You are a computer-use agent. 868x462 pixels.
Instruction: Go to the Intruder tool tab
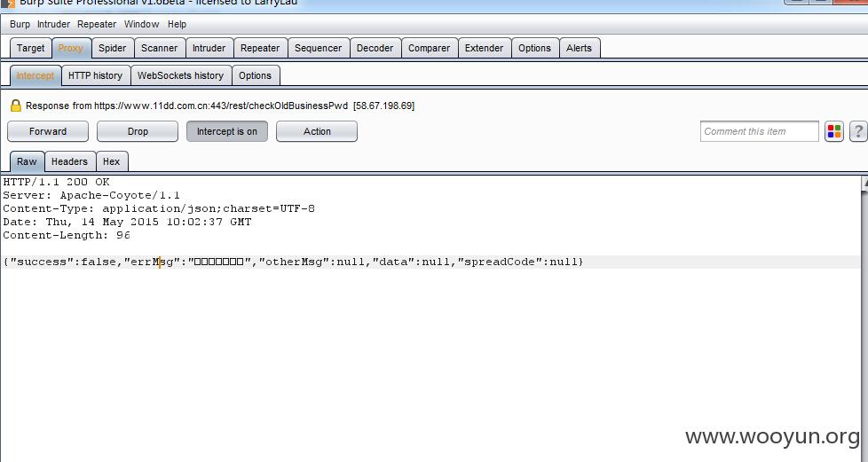[x=209, y=48]
